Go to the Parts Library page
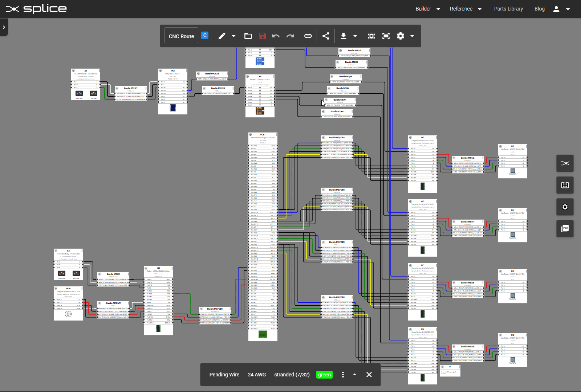 [x=508, y=9]
